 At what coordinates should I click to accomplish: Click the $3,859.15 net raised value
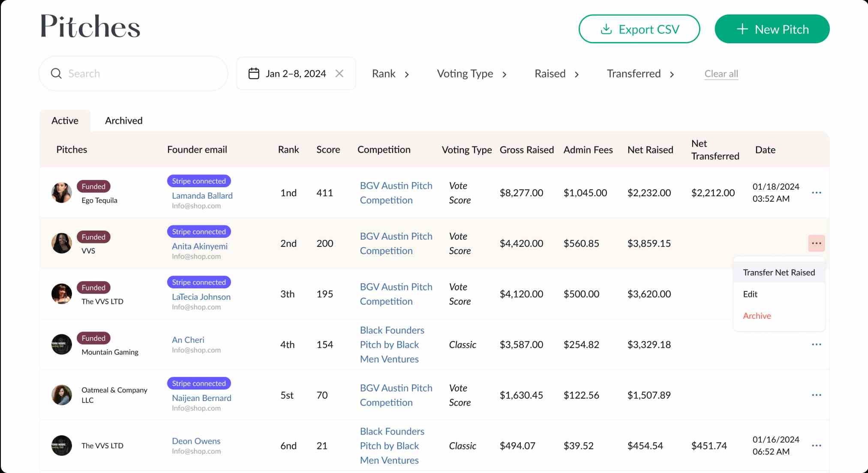[649, 243]
